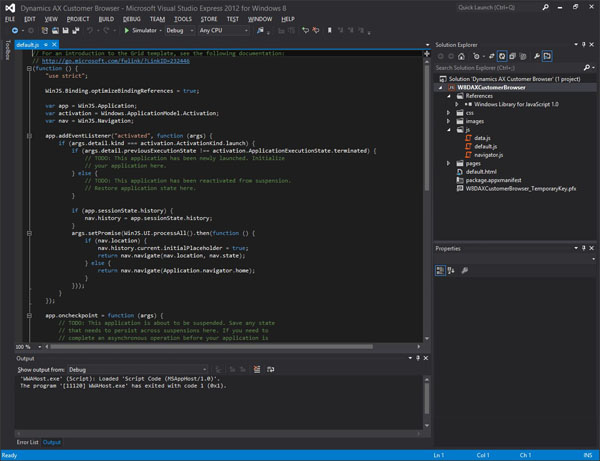Toggle Preview Selected Items in Solution Explorer
The image size is (600, 461).
point(548,56)
